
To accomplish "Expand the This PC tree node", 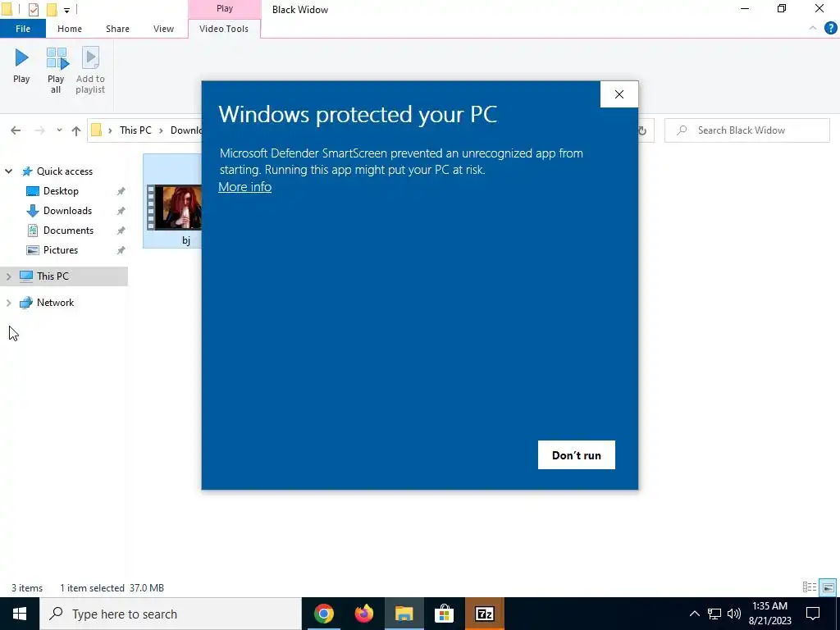I will tap(8, 276).
